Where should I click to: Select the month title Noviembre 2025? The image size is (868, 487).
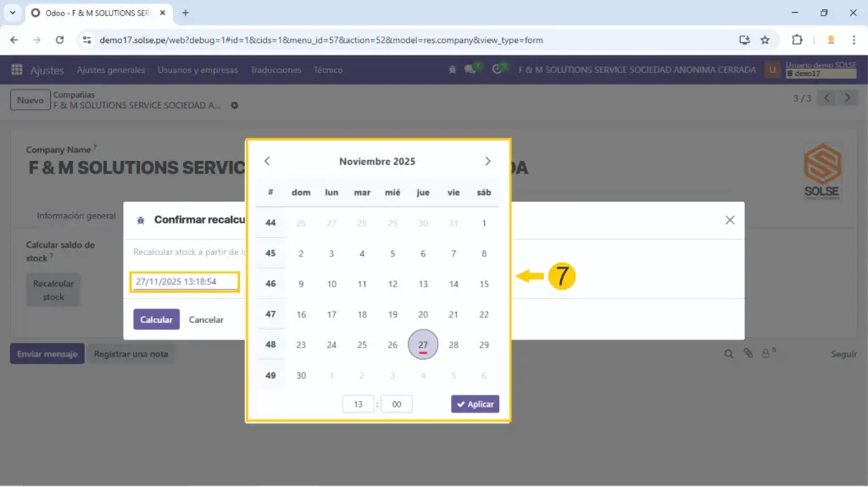377,161
